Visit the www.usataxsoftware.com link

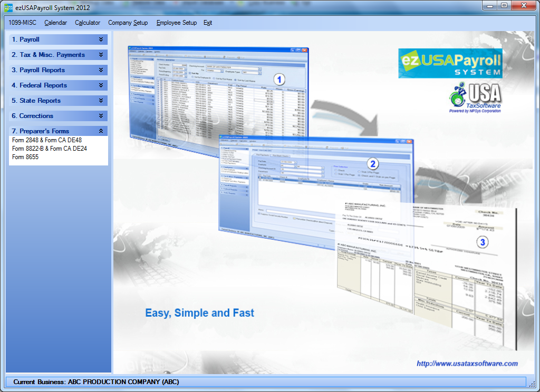tap(467, 364)
